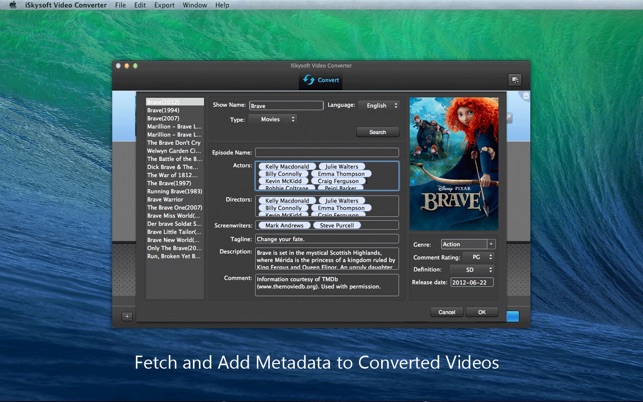Click Mark Andrews screenwriter token
The width and height of the screenshot is (643, 402).
[284, 225]
